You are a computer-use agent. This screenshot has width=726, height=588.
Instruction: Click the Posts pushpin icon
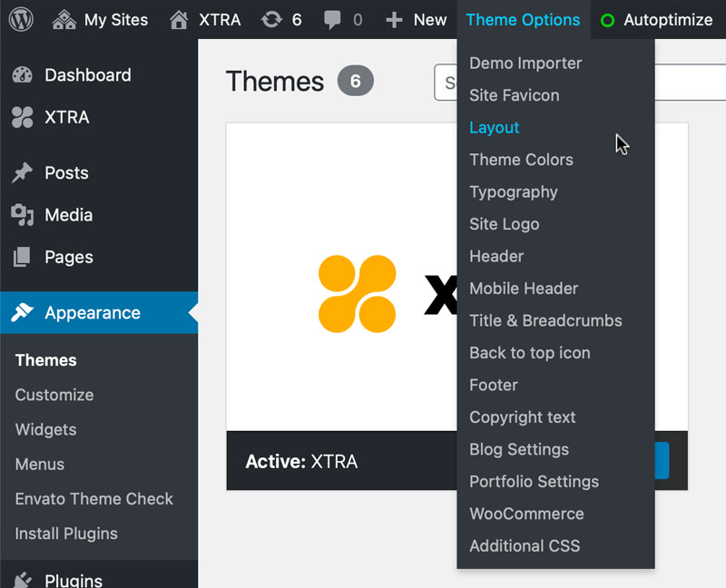23,173
